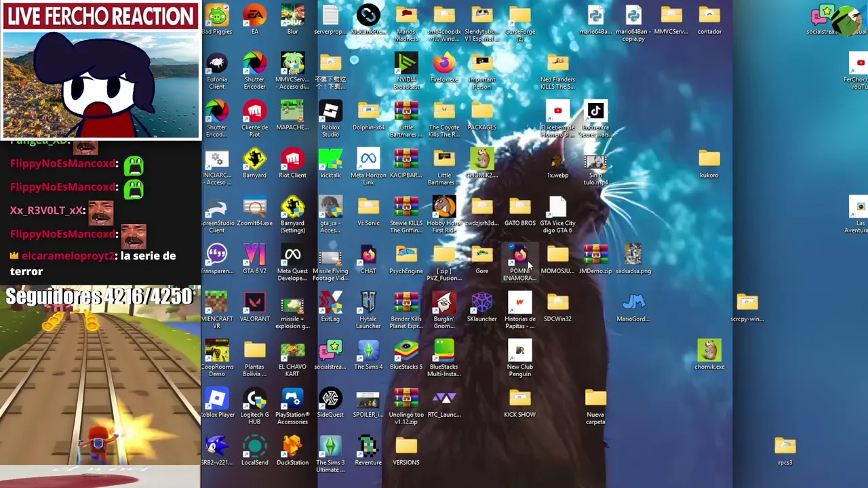The image size is (868, 488).
Task: Select The Coyote Kills folder
Action: [x=444, y=111]
